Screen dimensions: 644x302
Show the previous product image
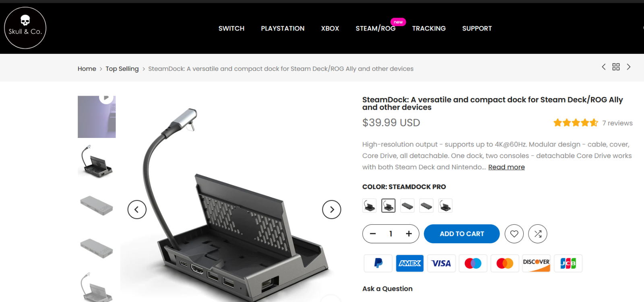[137, 210]
